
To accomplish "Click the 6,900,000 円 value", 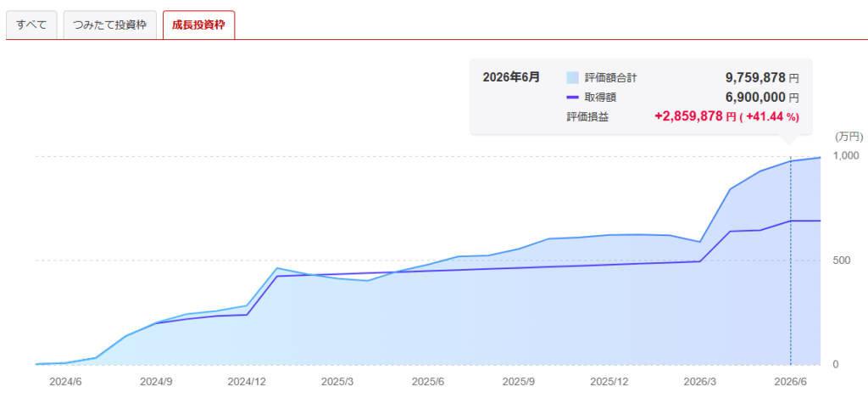I will point(763,97).
